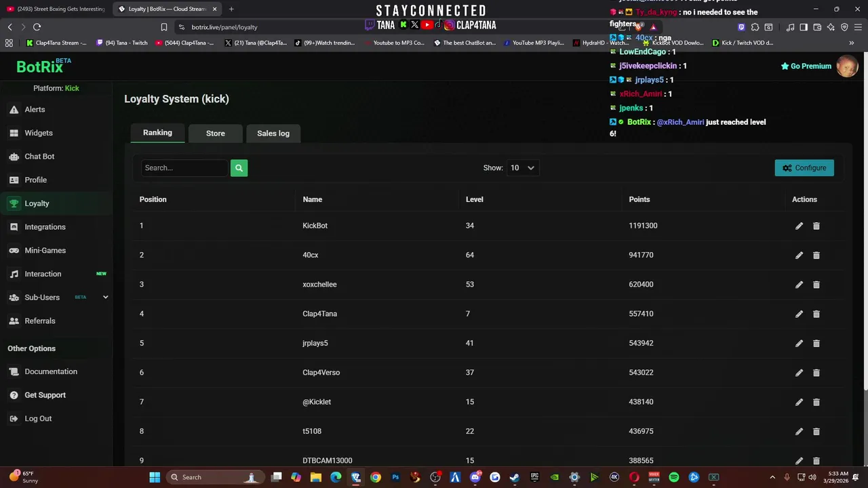Screen dimensions: 868x488
Task: Click the Configure button
Action: (x=804, y=168)
